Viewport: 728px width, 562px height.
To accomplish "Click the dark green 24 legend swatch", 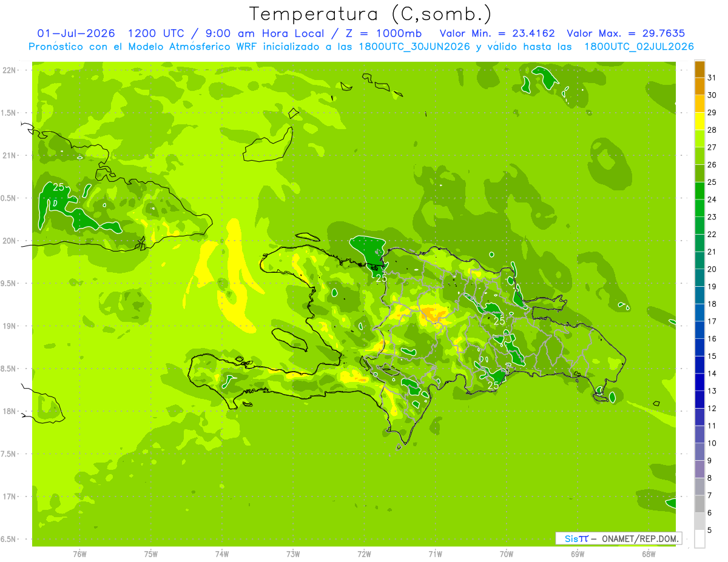I will point(699,191).
